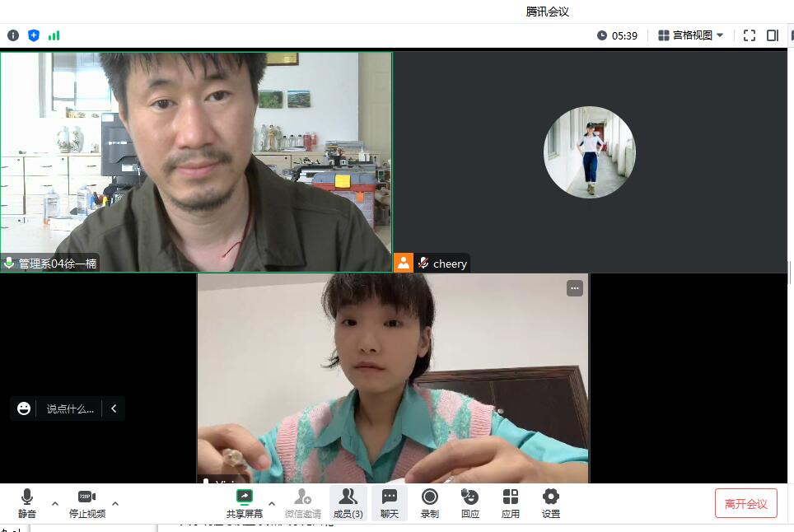Open audio options arrow beside 静音
794x532 pixels.
(x=55, y=503)
